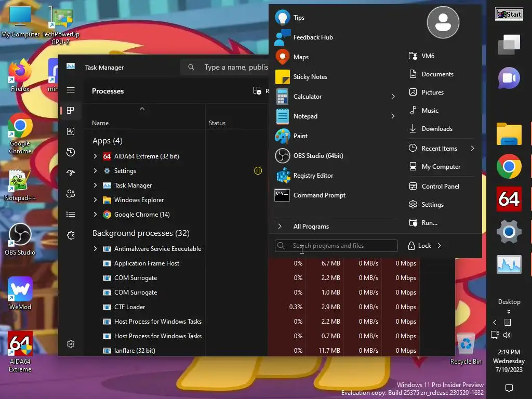Expand the Settings process group
The width and height of the screenshot is (532, 399).
(96, 170)
